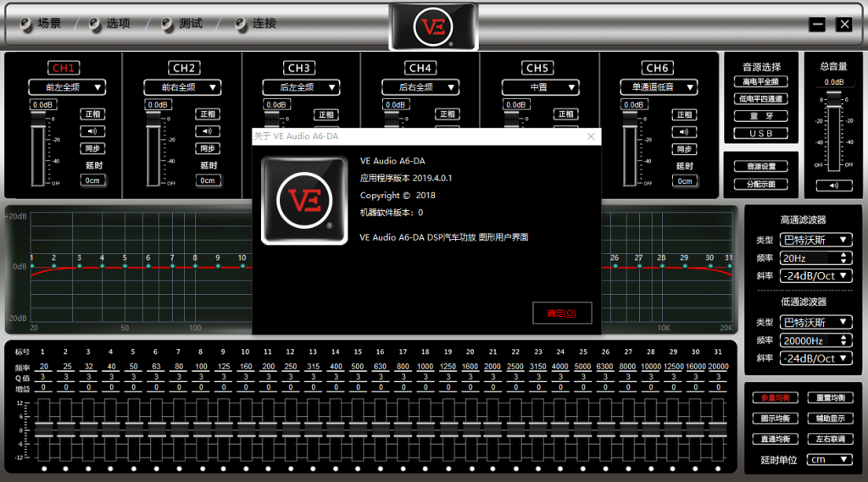Close the about VE Audio A6-DA dialog

pyautogui.click(x=591, y=136)
